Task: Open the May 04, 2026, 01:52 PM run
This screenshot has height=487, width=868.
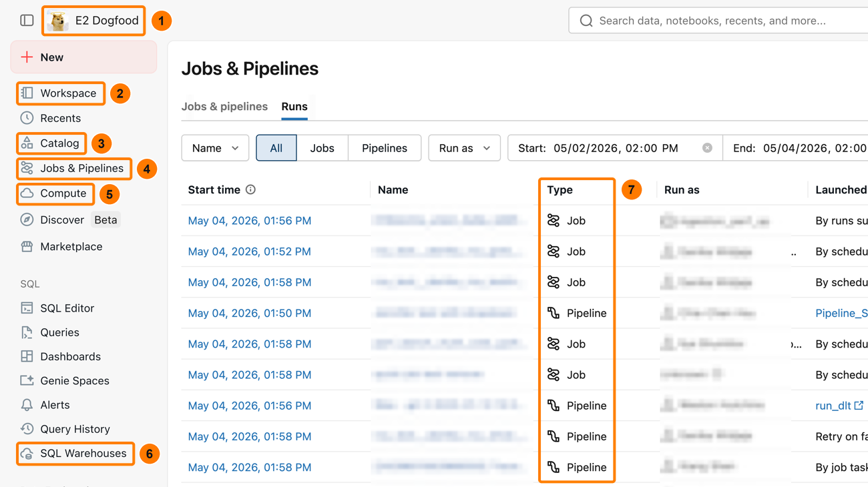Action: [x=250, y=252]
